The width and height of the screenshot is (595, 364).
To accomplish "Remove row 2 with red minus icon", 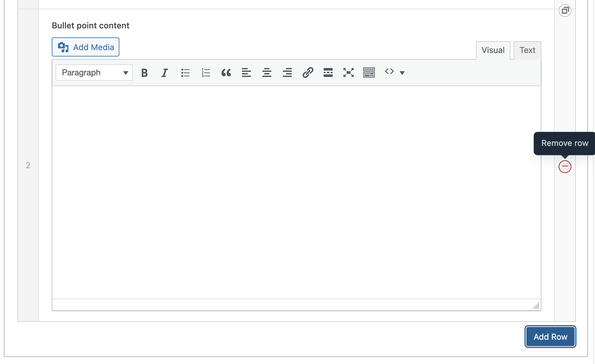I will (565, 167).
